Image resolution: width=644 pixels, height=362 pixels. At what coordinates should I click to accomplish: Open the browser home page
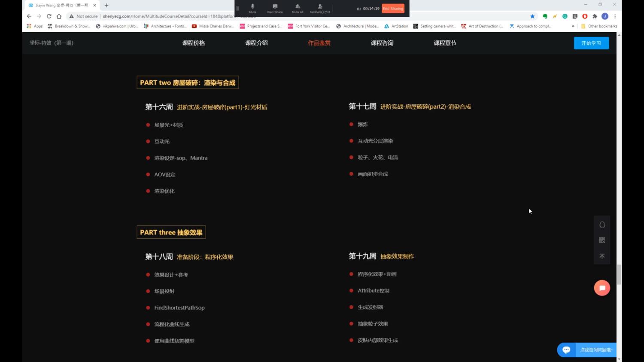59,16
